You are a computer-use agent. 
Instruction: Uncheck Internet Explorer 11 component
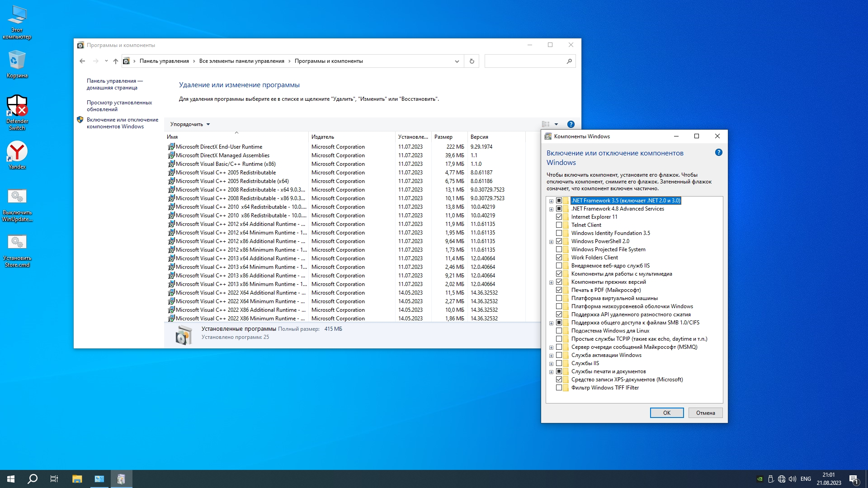tap(559, 217)
